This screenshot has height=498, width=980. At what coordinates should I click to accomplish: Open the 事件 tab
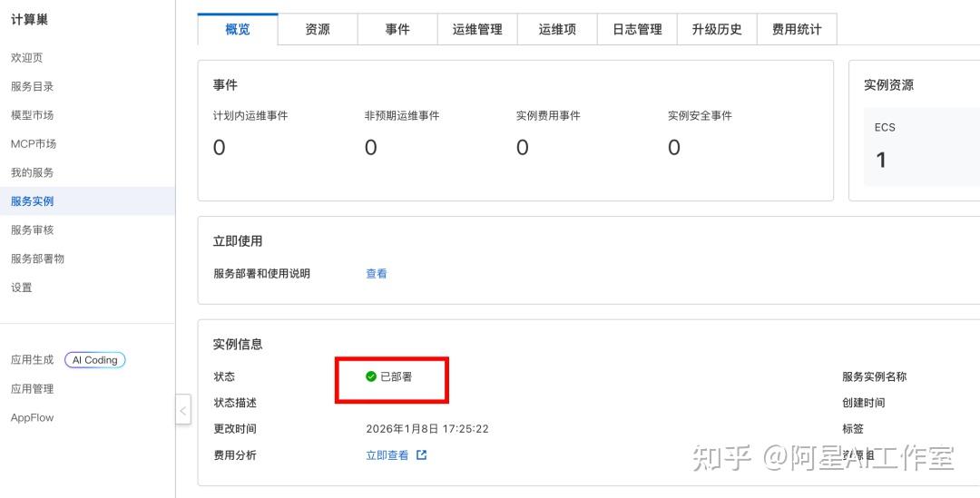click(x=397, y=29)
